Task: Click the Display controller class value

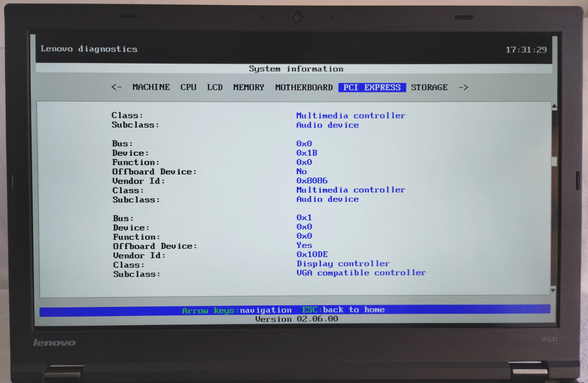Action: click(x=343, y=264)
